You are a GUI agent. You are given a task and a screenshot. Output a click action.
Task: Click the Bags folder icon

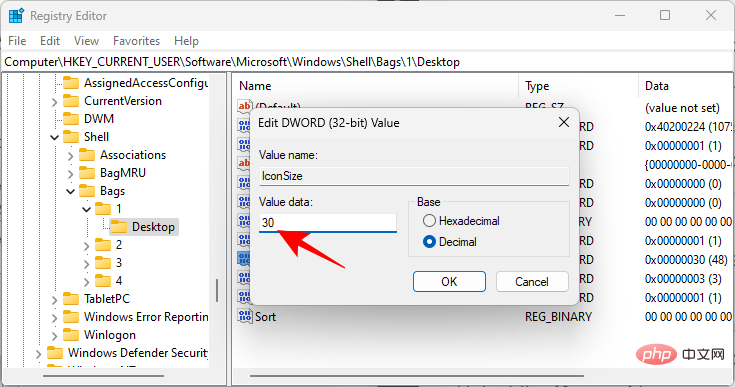click(x=87, y=191)
